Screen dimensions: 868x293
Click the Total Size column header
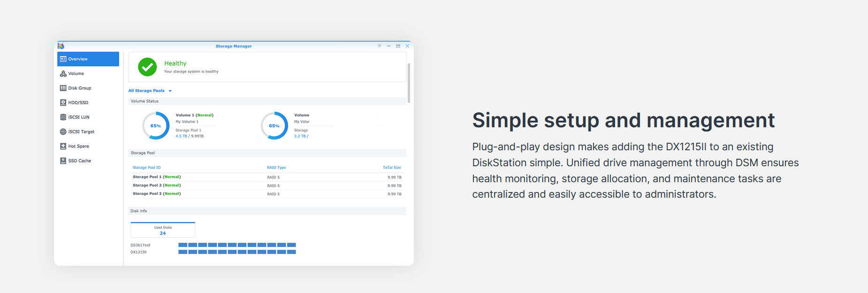pos(392,168)
